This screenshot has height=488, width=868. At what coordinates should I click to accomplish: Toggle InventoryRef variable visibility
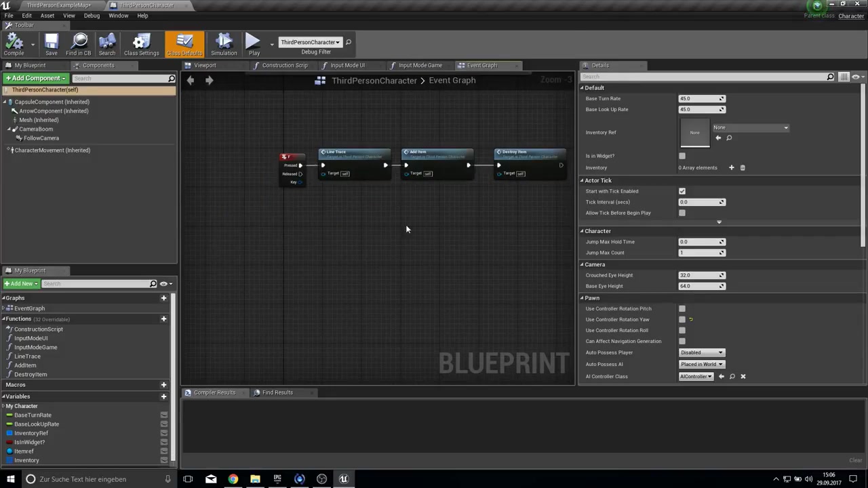[x=163, y=433]
